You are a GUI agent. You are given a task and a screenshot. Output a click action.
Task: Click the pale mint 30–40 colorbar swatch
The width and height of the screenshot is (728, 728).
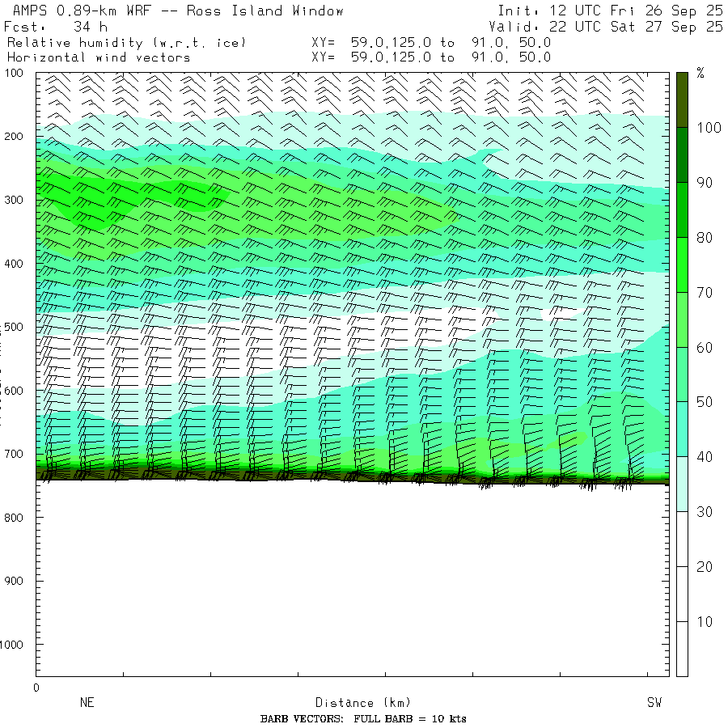(x=682, y=485)
